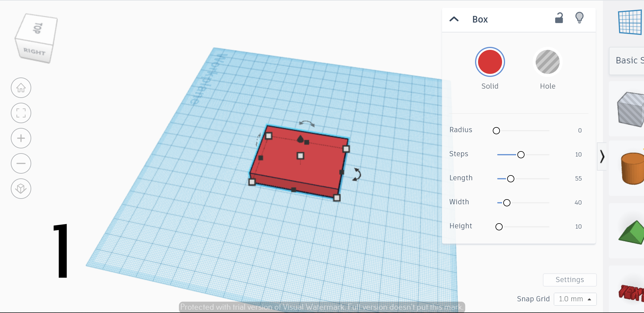Screen dimensions: 644x313
Task: Click the Width value 40
Action: point(578,202)
